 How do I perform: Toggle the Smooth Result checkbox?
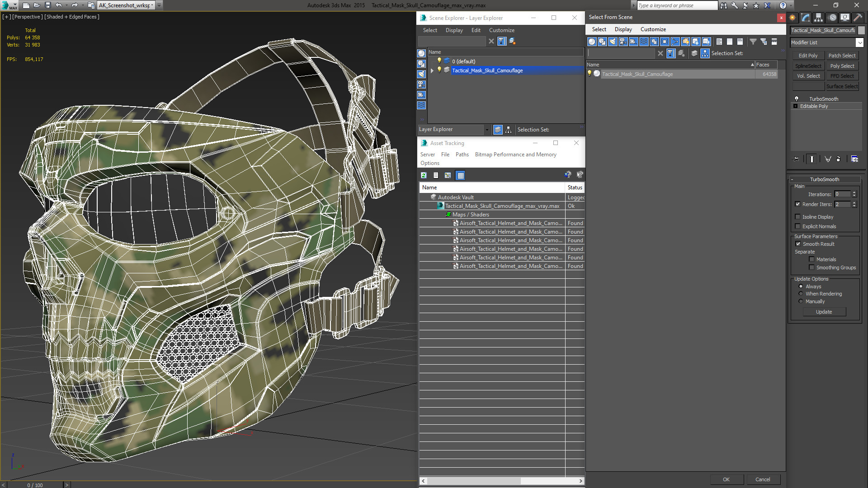point(798,244)
